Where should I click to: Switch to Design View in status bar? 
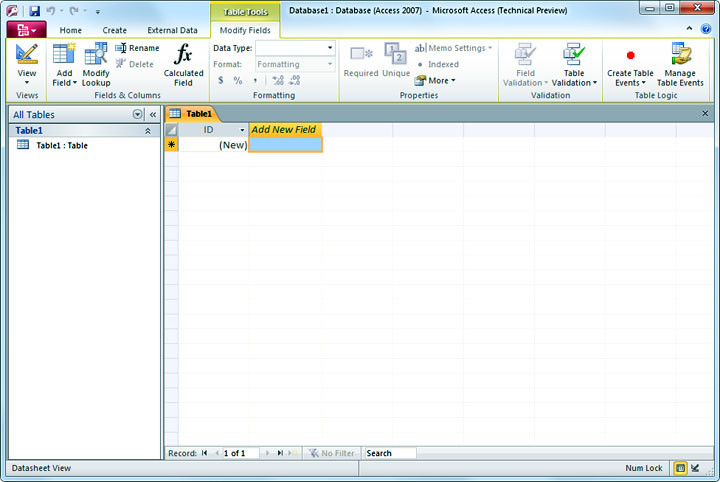[x=695, y=468]
